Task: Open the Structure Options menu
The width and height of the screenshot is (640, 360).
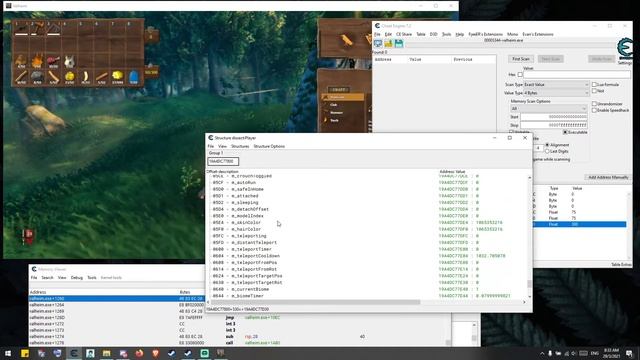Action: point(269,146)
